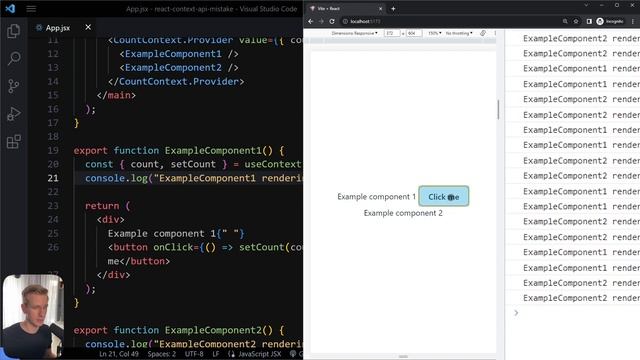Click the me</button> code line

coord(139,261)
